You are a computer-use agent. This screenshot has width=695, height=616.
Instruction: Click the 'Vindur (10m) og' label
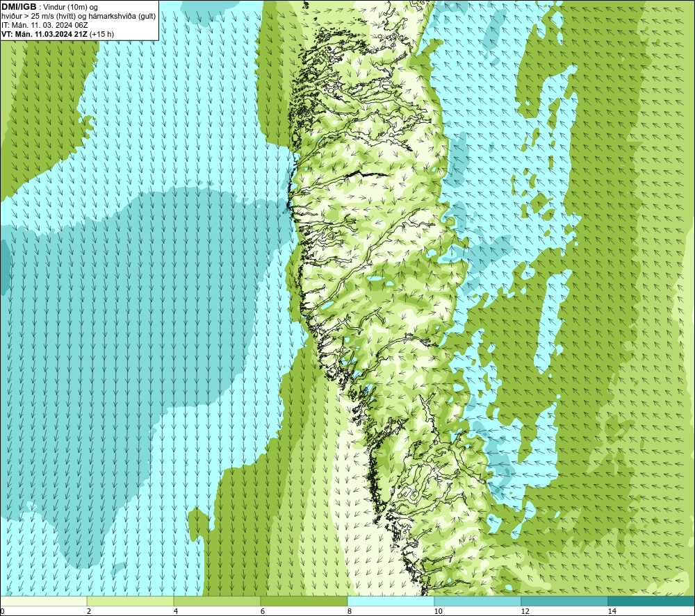tap(70, 8)
